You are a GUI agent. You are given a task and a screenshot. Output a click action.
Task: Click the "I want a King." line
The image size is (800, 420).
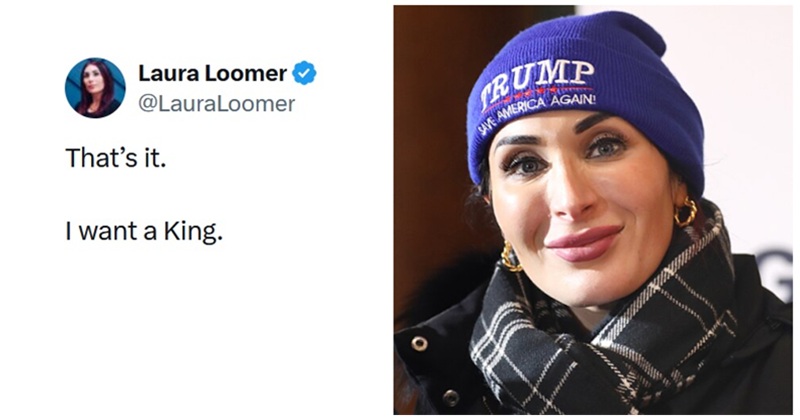143,234
